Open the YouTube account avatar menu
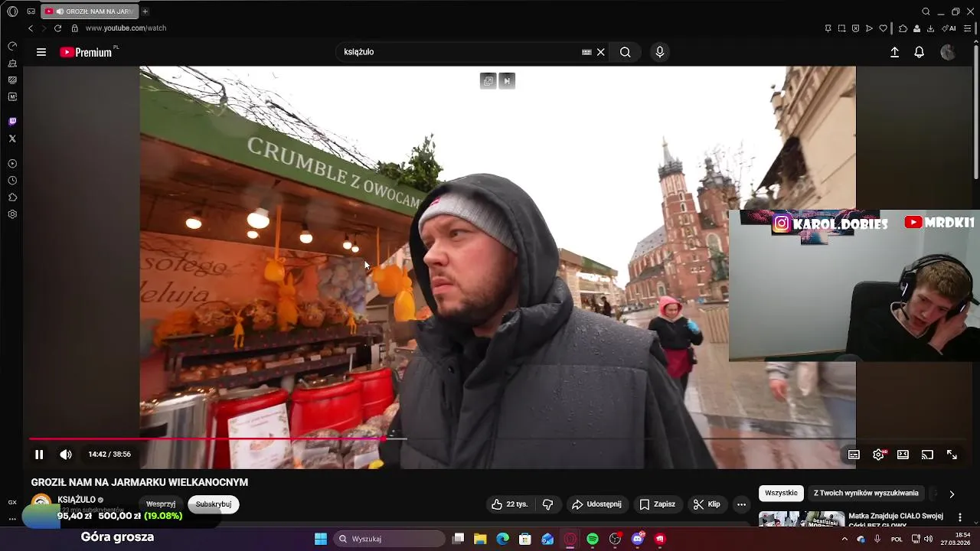This screenshot has width=980, height=551. click(948, 52)
